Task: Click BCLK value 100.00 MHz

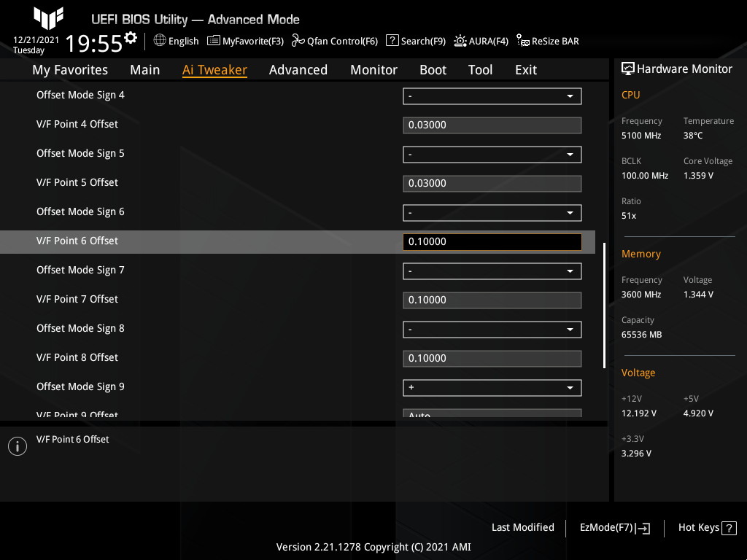Action: coord(645,176)
